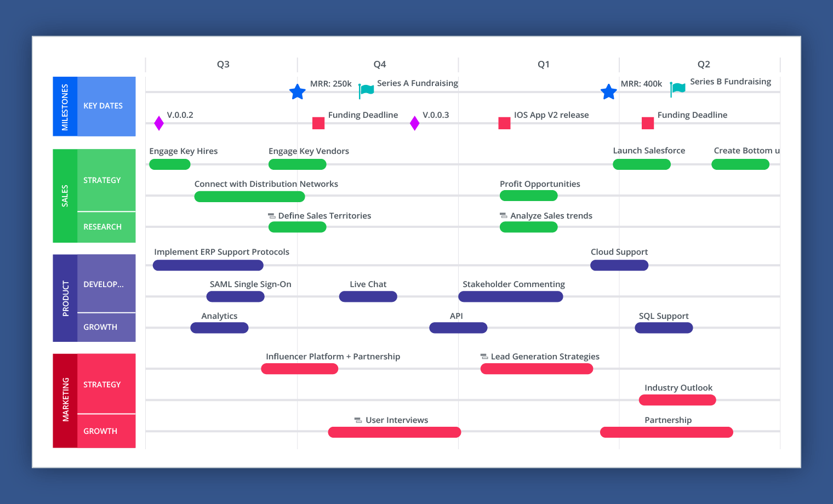Click the "V.0.0.2" label
Screen dimensions: 833x504
coord(180,115)
